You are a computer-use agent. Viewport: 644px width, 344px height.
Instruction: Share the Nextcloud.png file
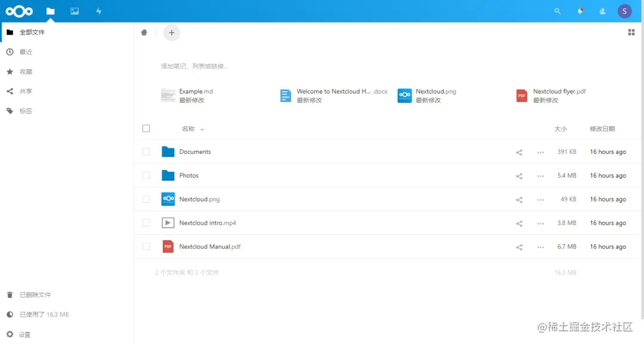(x=519, y=200)
